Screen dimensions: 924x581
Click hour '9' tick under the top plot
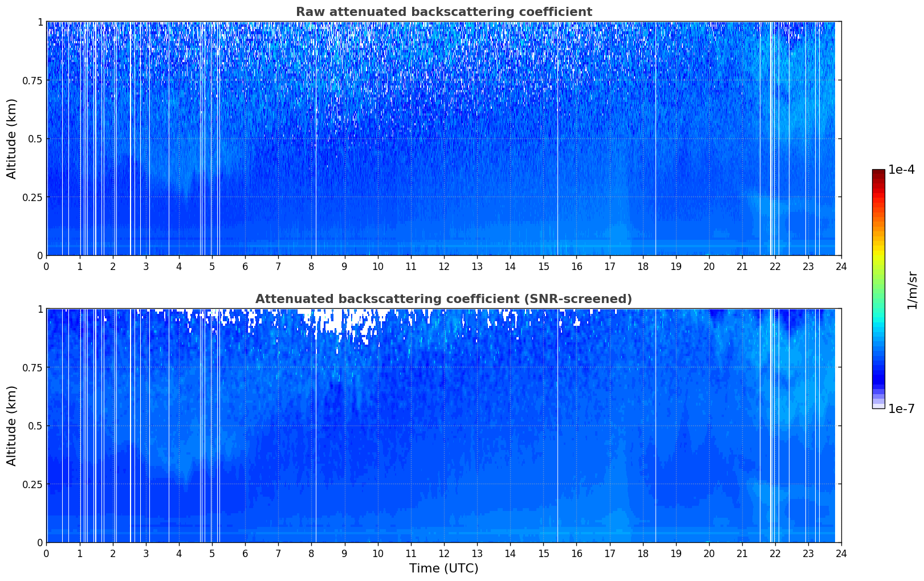point(344,267)
